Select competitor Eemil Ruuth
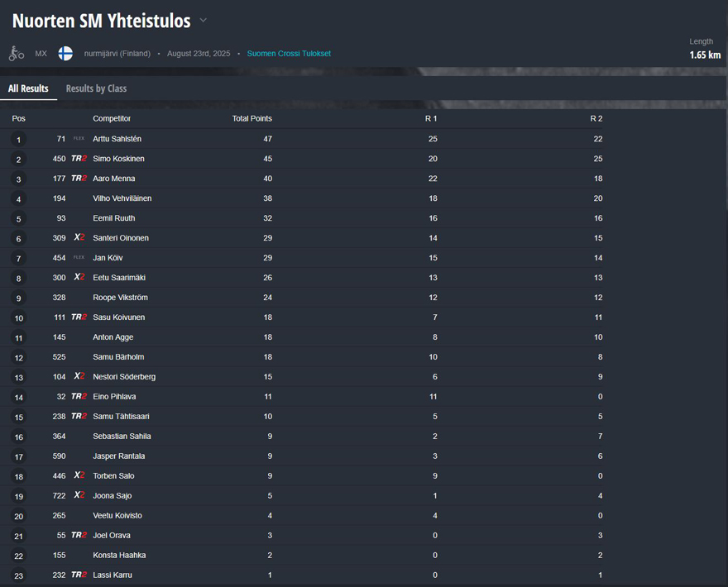 click(114, 218)
